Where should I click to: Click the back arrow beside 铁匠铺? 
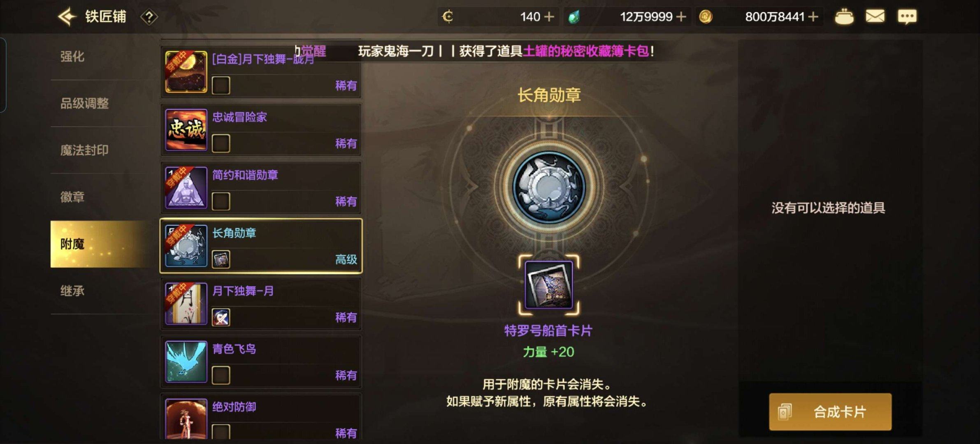click(x=67, y=16)
